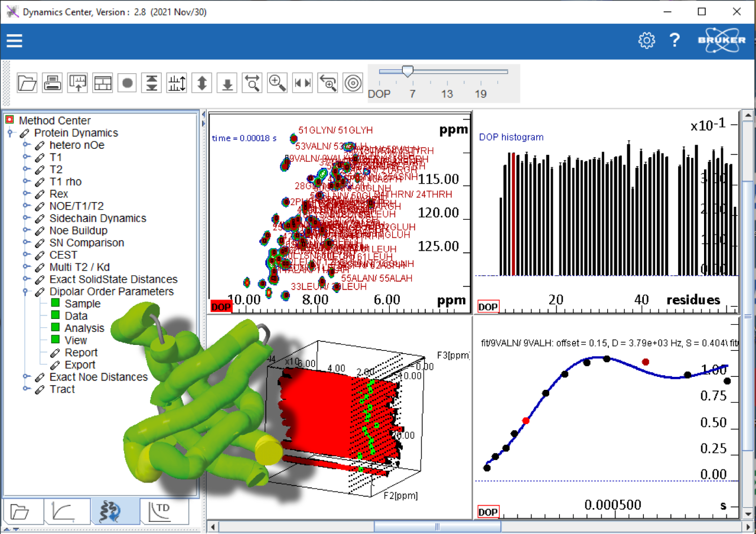756x534 pixels.
Task: Click the panel layout grid icon
Action: click(102, 83)
